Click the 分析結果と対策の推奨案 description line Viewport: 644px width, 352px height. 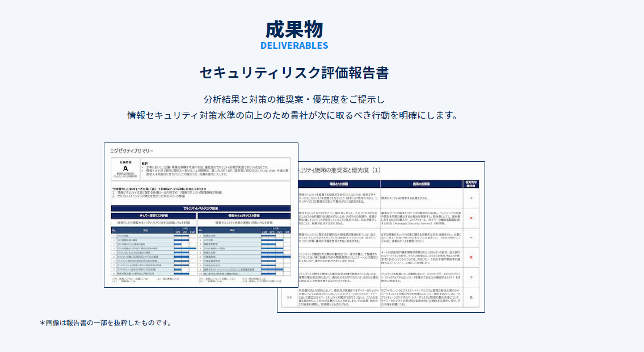click(x=294, y=99)
